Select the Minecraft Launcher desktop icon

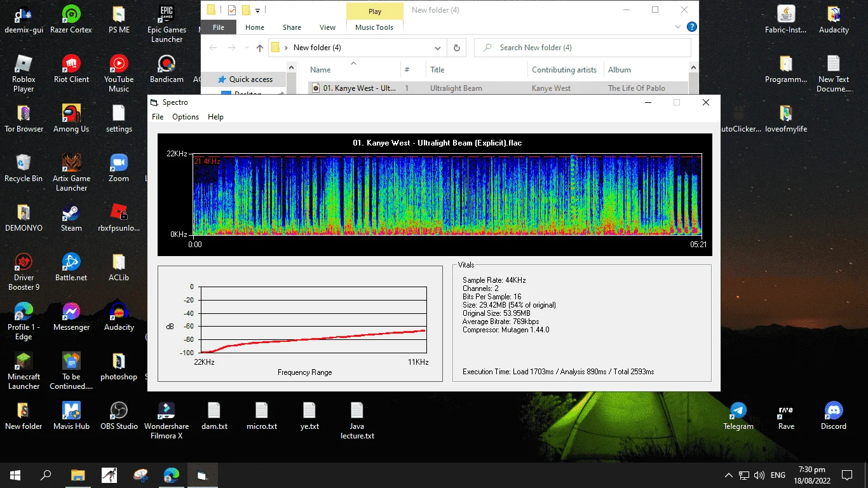tap(24, 370)
